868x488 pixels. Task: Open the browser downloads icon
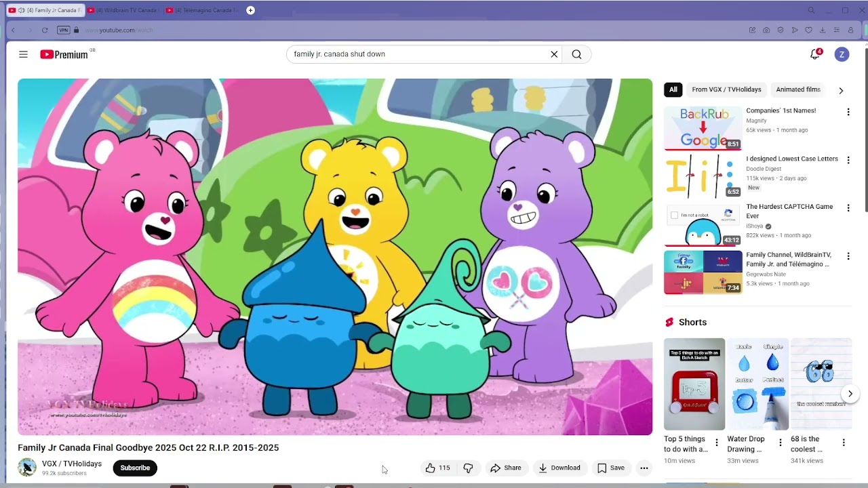tap(823, 30)
